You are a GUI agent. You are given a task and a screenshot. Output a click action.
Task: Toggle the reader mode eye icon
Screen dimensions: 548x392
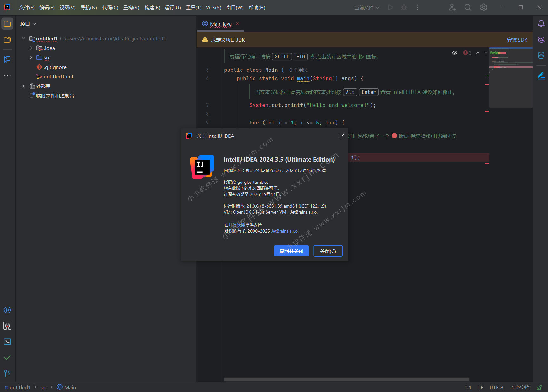click(x=455, y=53)
